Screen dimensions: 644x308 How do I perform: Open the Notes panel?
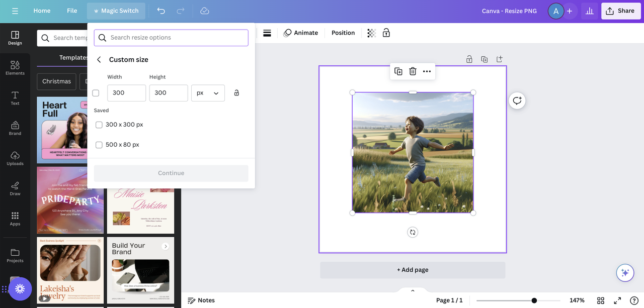pos(201,300)
